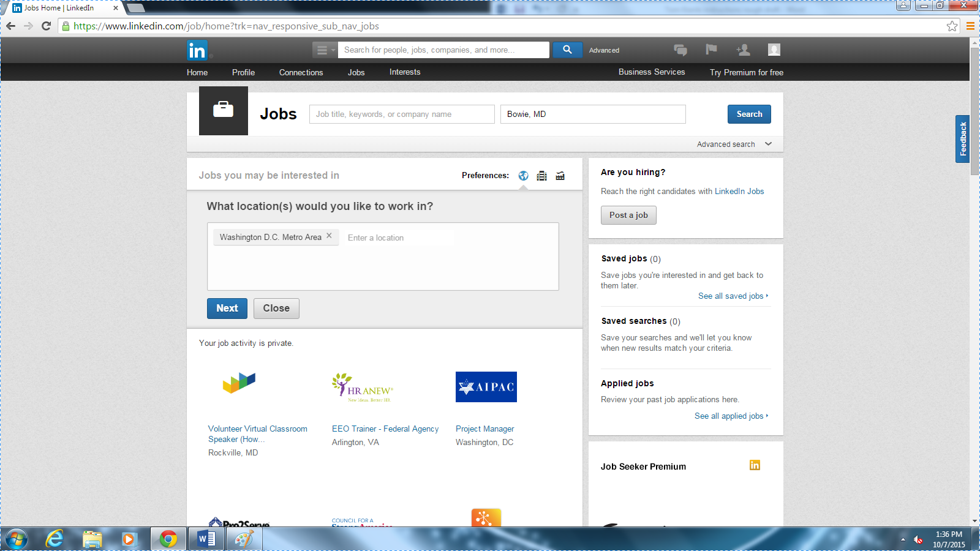980x551 pixels.
Task: Click the blue Search jobs button
Action: [749, 114]
